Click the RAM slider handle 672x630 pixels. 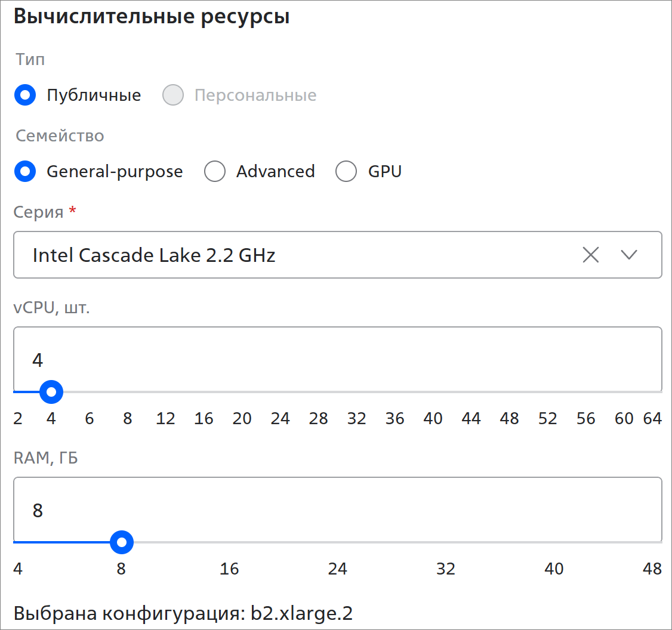pyautogui.click(x=122, y=542)
